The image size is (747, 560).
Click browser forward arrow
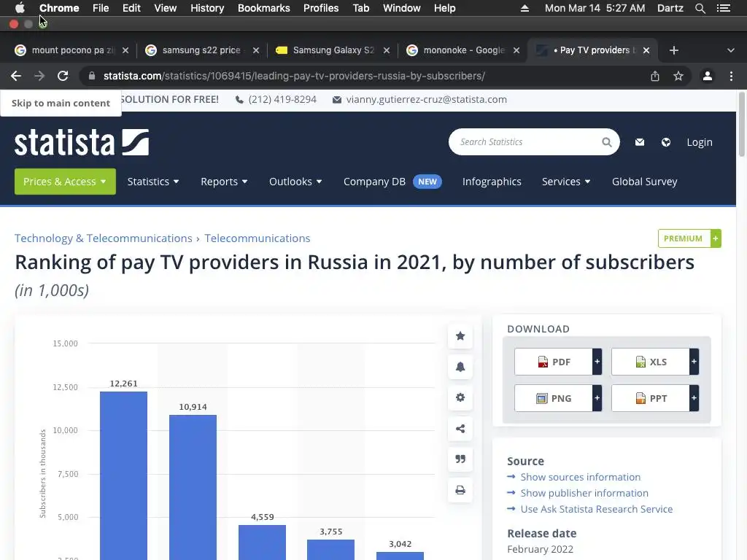point(39,76)
